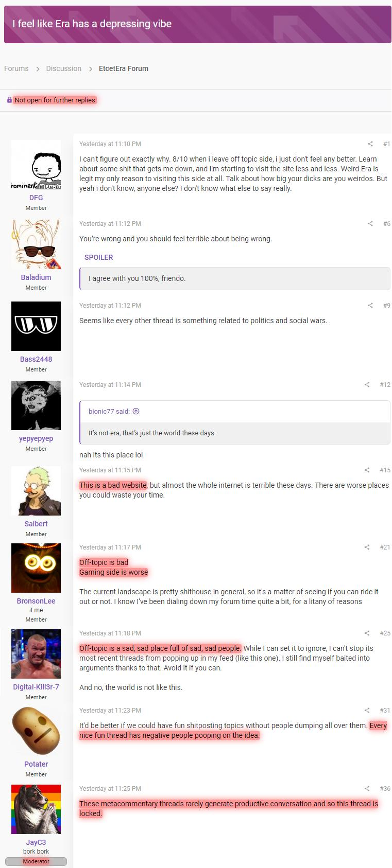This screenshot has height=868, width=392.
Task: Open the Discussion breadcrumb
Action: (x=64, y=68)
